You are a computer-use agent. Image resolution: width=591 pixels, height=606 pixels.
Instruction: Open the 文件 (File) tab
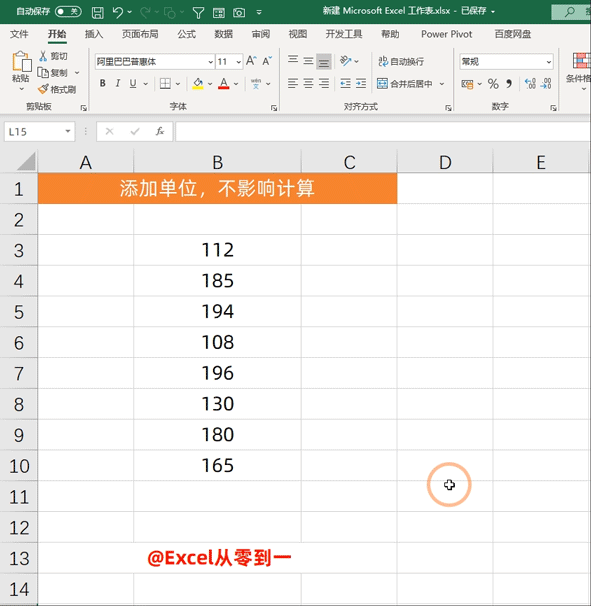pyautogui.click(x=19, y=34)
